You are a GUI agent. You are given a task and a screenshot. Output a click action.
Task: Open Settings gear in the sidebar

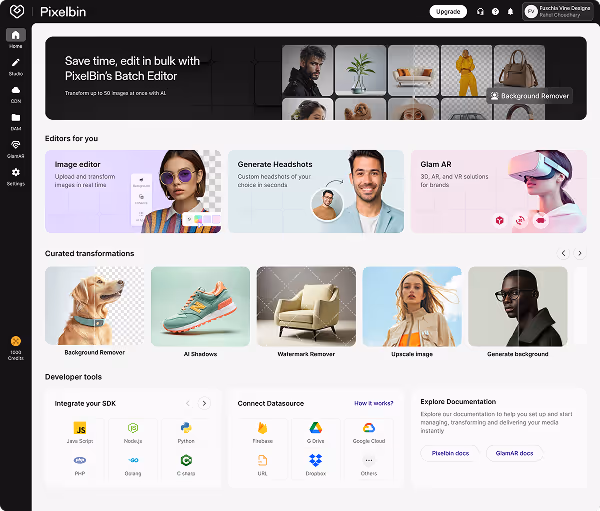pos(16,172)
